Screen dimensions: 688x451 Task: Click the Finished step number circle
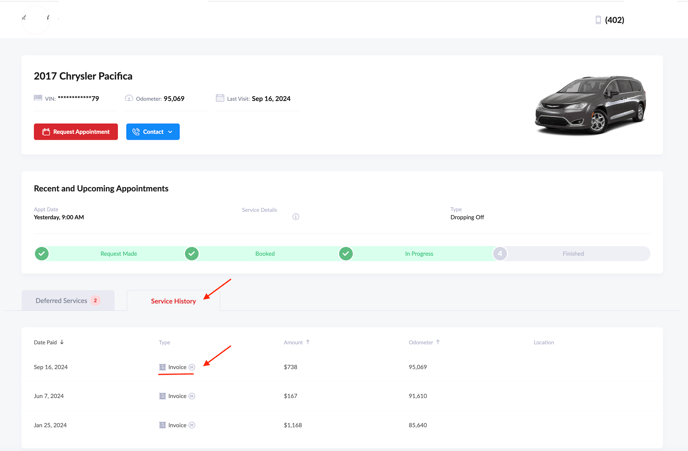pos(500,254)
